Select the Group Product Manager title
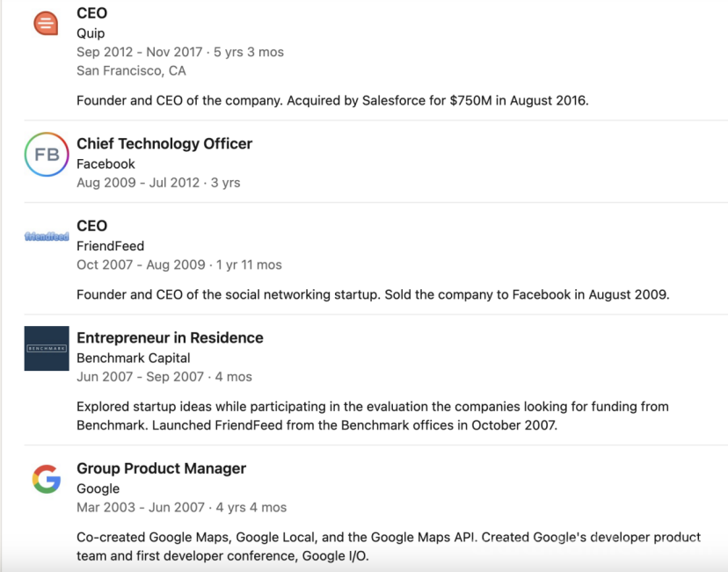This screenshot has width=728, height=572. 161,468
